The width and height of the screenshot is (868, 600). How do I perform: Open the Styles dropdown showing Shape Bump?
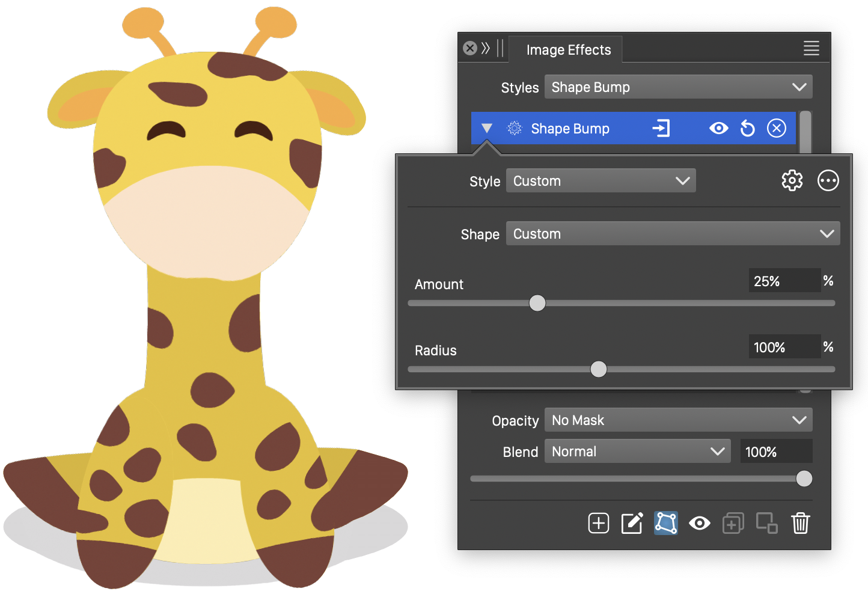coord(678,87)
